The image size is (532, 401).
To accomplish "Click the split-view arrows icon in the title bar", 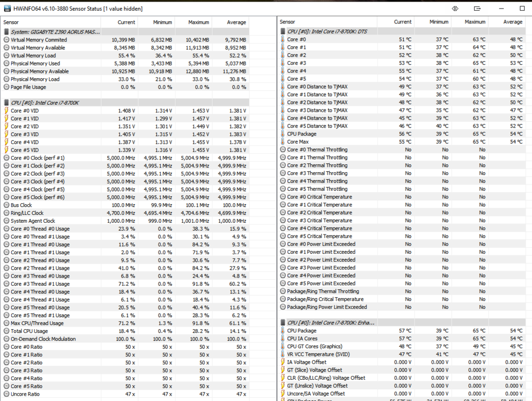I will tap(455, 9).
